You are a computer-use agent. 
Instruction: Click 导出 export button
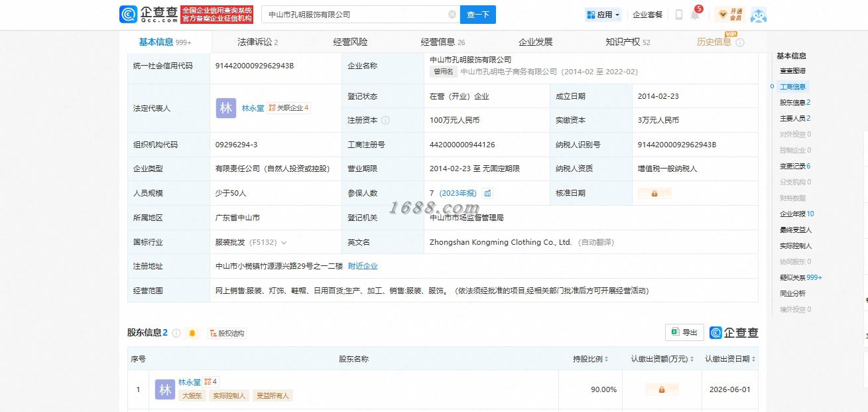point(684,332)
